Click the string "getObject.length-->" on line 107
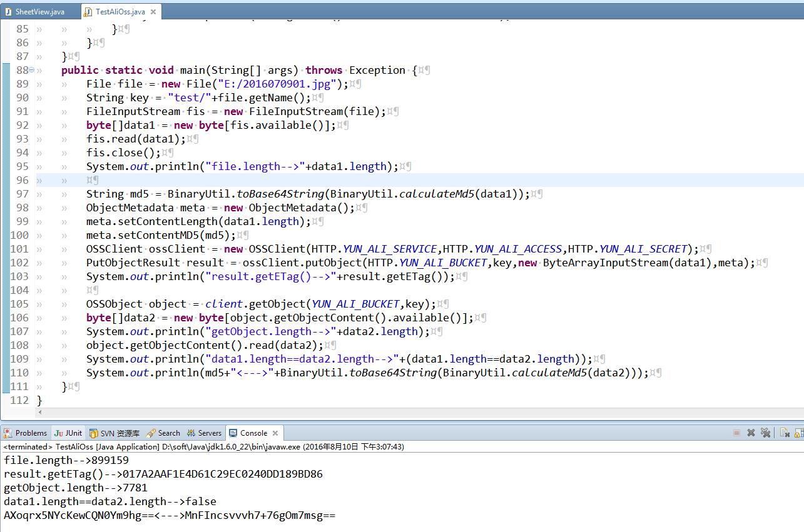This screenshot has height=532, width=804. point(270,331)
